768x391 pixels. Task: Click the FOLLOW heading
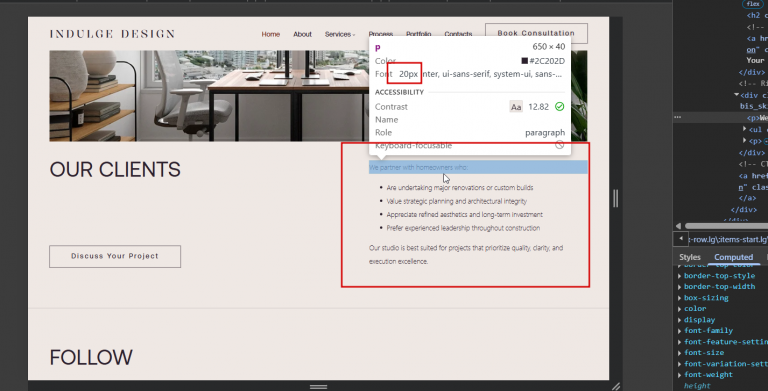(91, 357)
